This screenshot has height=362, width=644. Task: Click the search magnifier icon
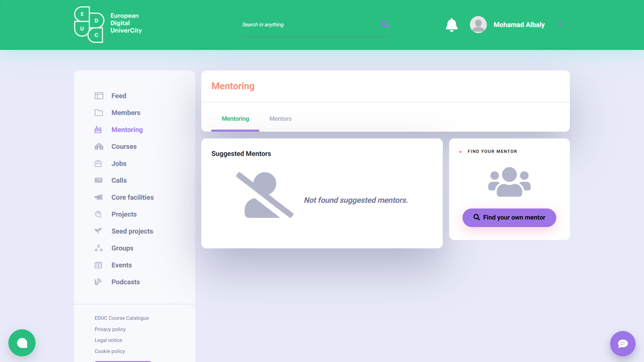pyautogui.click(x=385, y=24)
